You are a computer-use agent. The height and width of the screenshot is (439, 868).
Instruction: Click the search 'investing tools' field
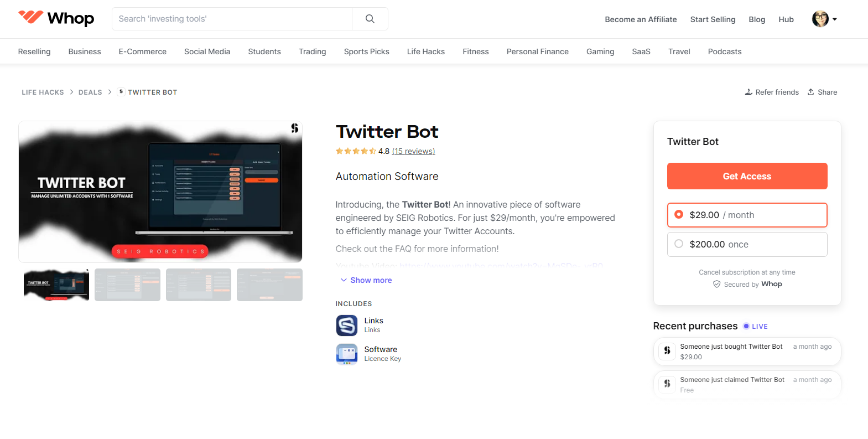tap(232, 19)
